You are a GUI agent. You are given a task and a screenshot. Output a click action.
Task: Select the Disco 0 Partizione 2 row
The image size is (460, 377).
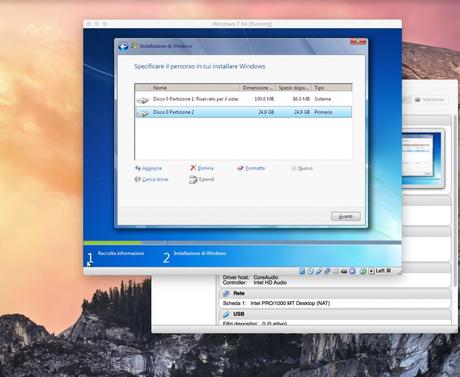tap(243, 112)
